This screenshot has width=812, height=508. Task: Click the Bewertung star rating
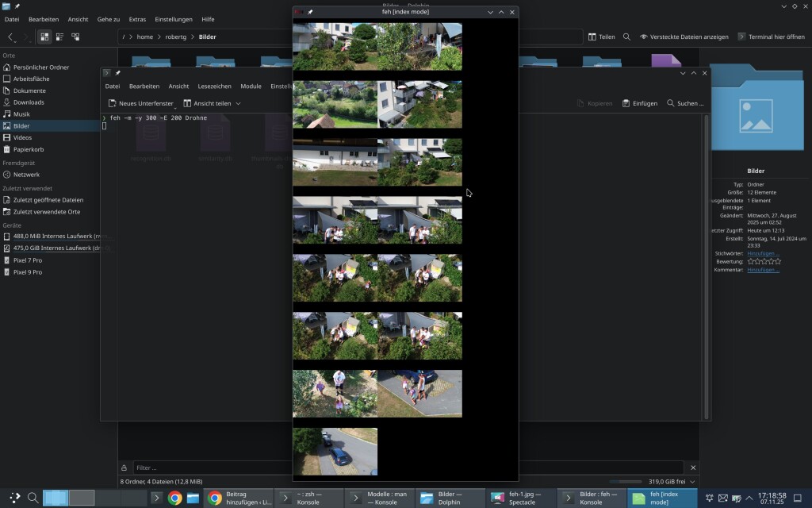tap(764, 261)
